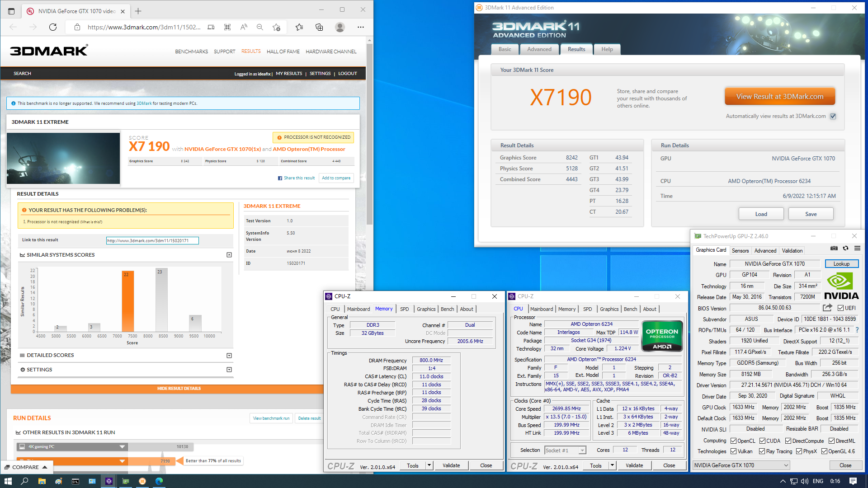
Task: Click the Read aloud icon in address bar
Action: 244,27
